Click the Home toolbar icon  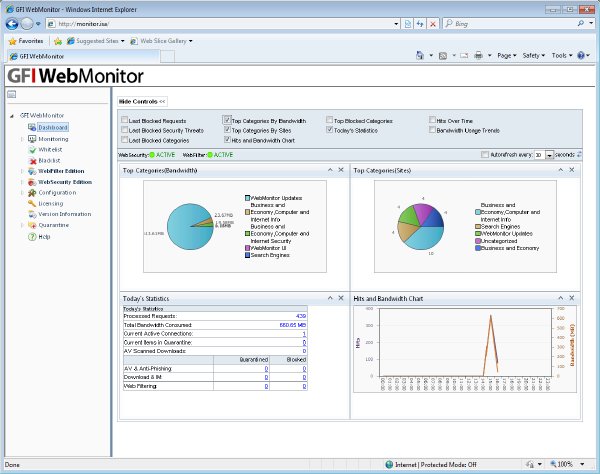click(x=420, y=55)
